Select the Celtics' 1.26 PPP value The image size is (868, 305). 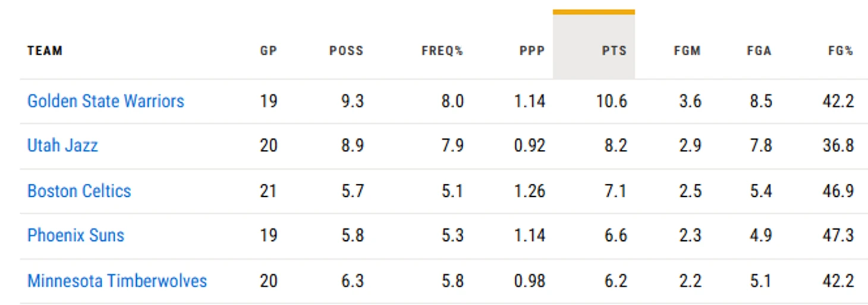pos(530,191)
